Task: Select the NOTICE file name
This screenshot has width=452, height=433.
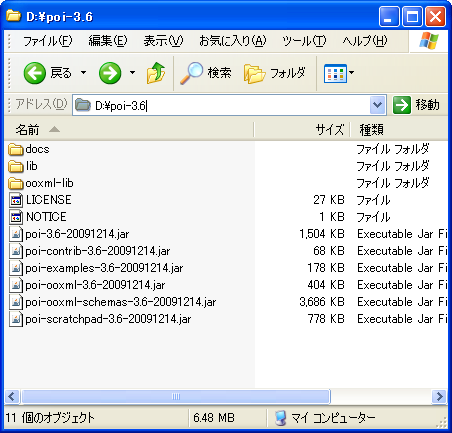Action: 46,217
